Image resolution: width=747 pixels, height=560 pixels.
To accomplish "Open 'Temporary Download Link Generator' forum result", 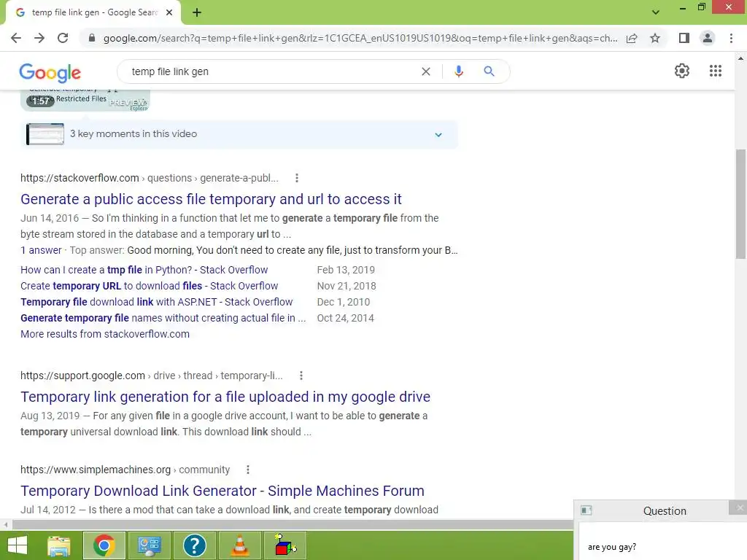I will click(x=222, y=491).
